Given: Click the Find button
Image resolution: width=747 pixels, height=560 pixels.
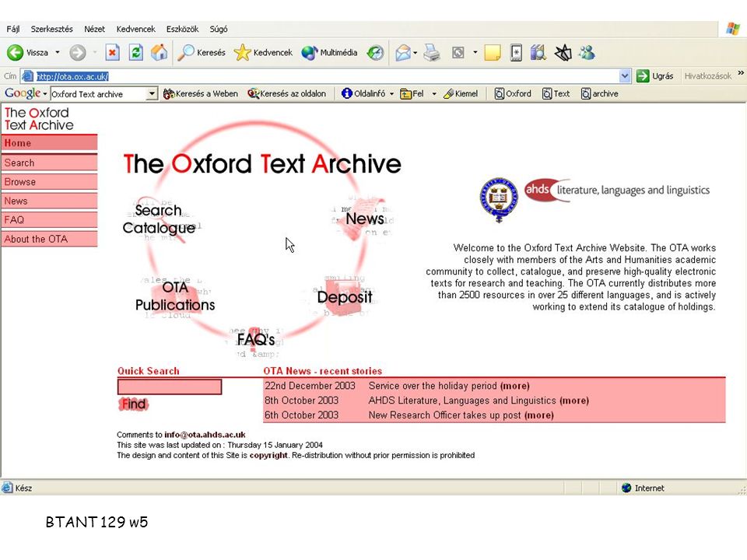Looking at the screenshot, I should click(x=133, y=404).
